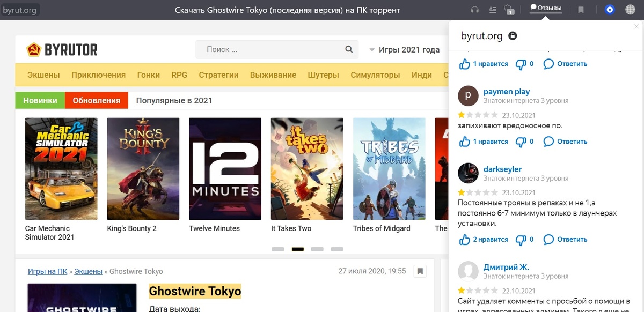Click the lock icon next to byrut.org heading
The height and width of the screenshot is (312, 644).
coord(513,36)
